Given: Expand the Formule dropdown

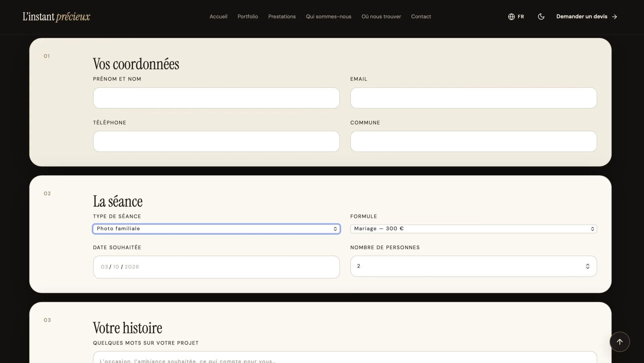Looking at the screenshot, I should [473, 229].
